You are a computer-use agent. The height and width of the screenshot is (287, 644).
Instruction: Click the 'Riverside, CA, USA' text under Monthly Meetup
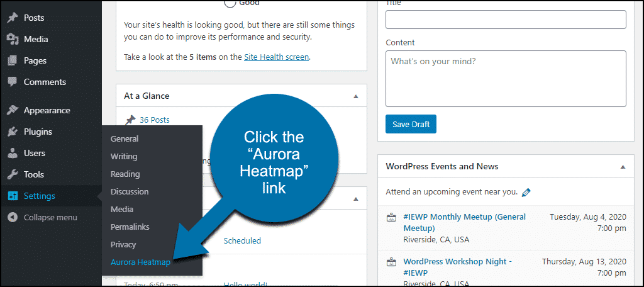[x=436, y=240]
